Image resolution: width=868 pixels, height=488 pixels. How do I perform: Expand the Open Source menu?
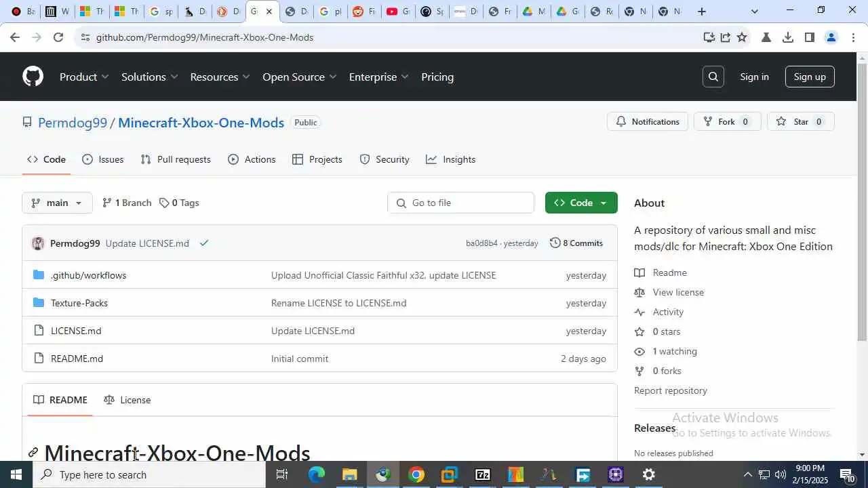[299, 77]
